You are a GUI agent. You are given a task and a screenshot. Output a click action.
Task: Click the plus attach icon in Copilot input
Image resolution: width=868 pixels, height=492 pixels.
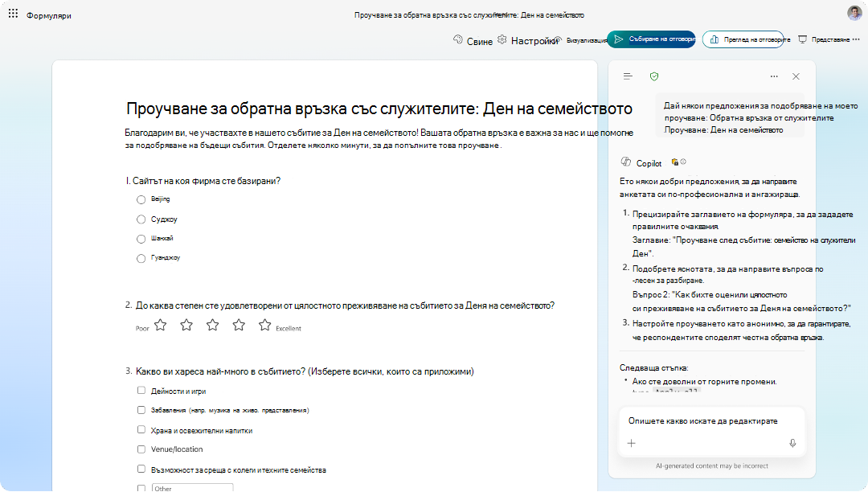[632, 443]
